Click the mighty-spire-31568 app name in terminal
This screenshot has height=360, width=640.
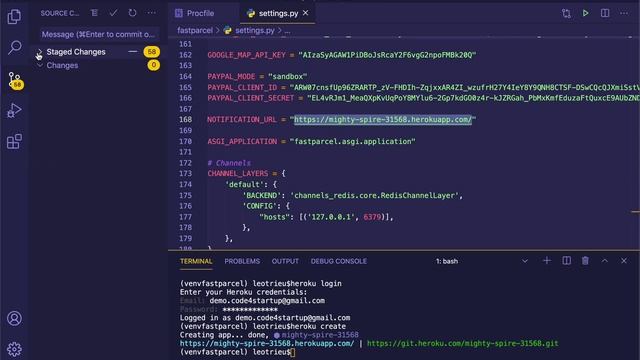point(320,335)
